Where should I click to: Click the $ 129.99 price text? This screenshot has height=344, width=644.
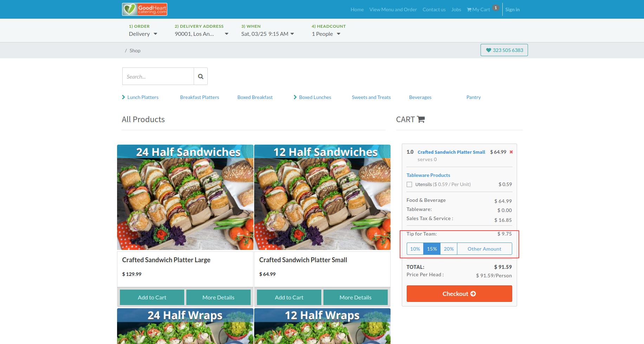132,274
